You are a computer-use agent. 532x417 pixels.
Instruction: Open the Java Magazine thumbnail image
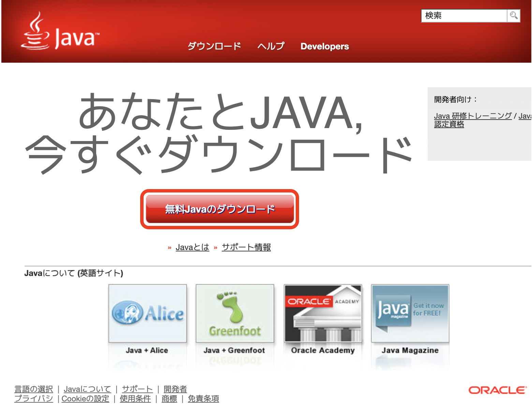click(410, 313)
